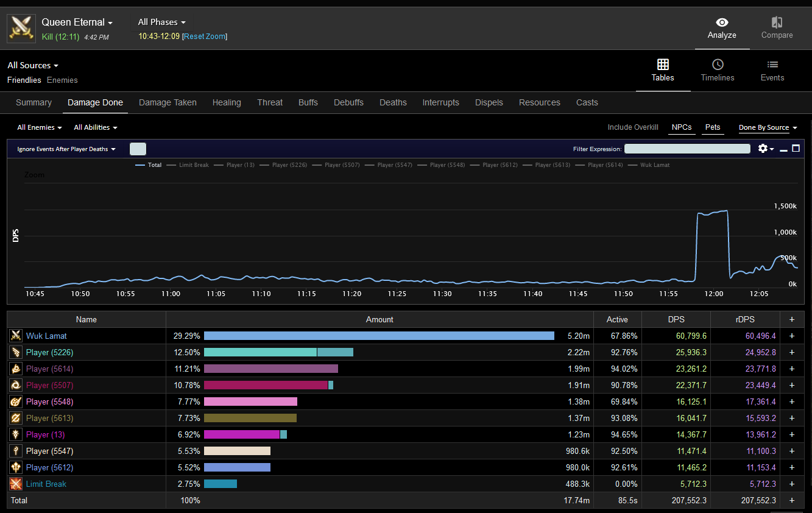Click the Wuk Lamat row icon
Image resolution: width=812 pixels, height=513 pixels.
tap(16, 336)
